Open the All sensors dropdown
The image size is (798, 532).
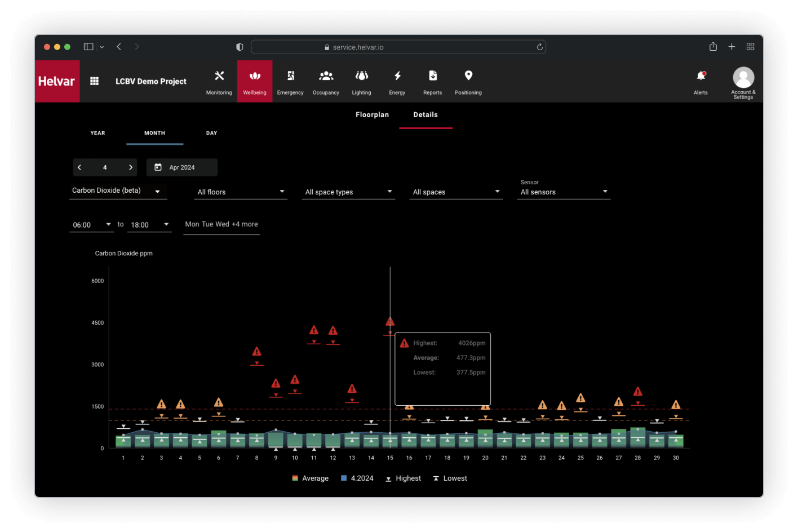564,192
